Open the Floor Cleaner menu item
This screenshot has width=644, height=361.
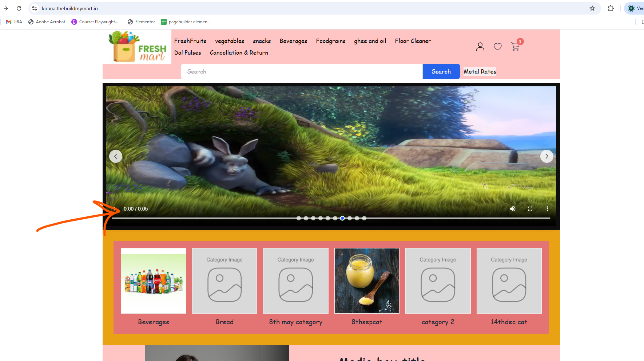click(413, 41)
